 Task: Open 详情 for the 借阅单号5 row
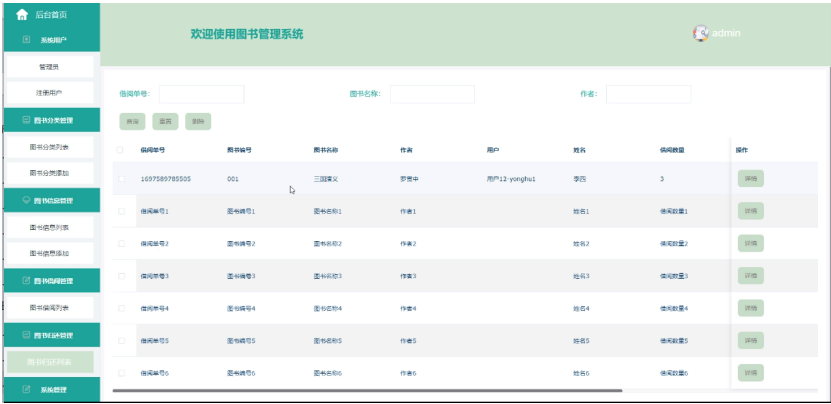(x=750, y=340)
